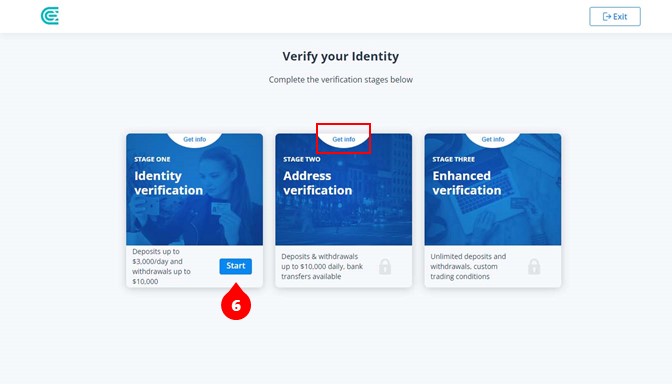Click the STAGE TWO label

(x=302, y=159)
